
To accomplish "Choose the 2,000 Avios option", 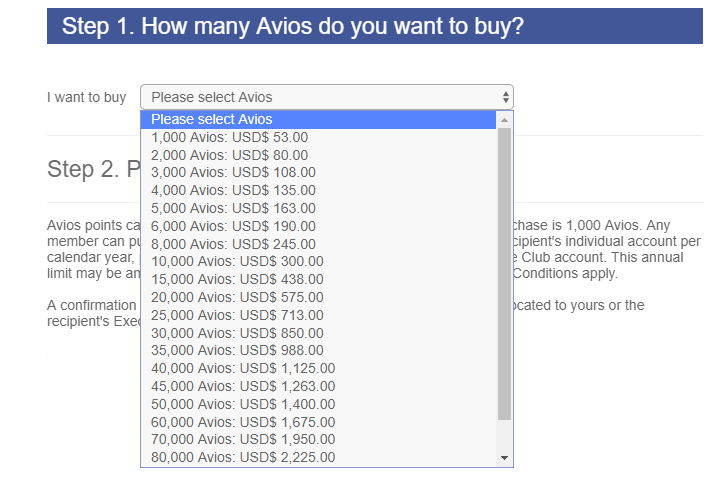I will pyautogui.click(x=229, y=155).
